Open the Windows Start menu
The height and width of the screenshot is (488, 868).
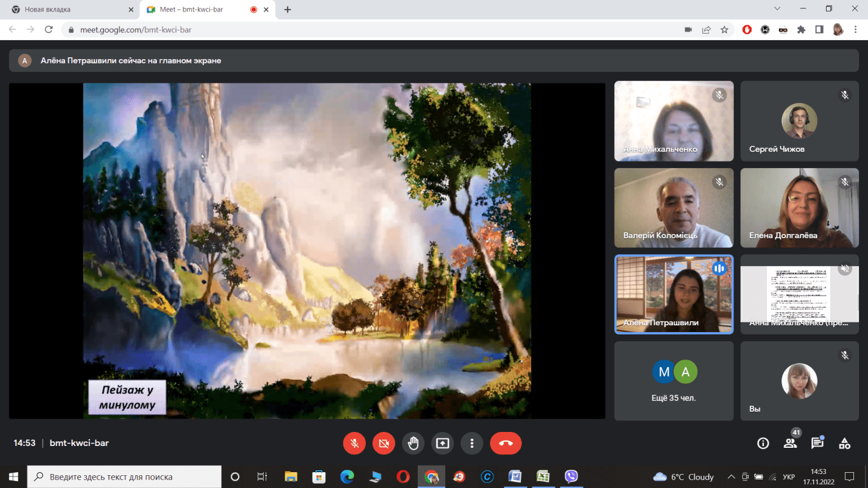[13, 476]
